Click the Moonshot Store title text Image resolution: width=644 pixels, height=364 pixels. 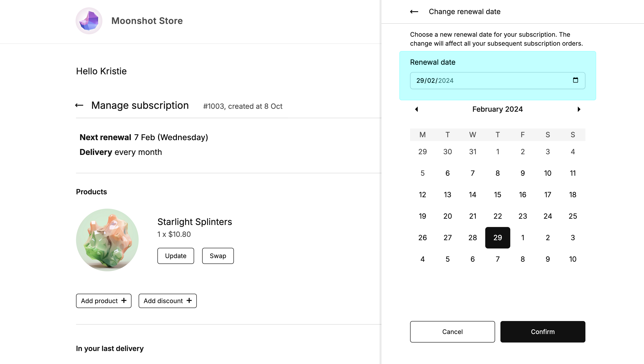(x=147, y=21)
